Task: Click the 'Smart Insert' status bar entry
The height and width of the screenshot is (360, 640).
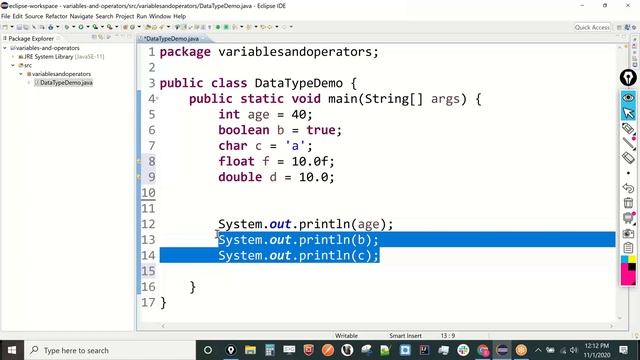Action: tap(405, 336)
